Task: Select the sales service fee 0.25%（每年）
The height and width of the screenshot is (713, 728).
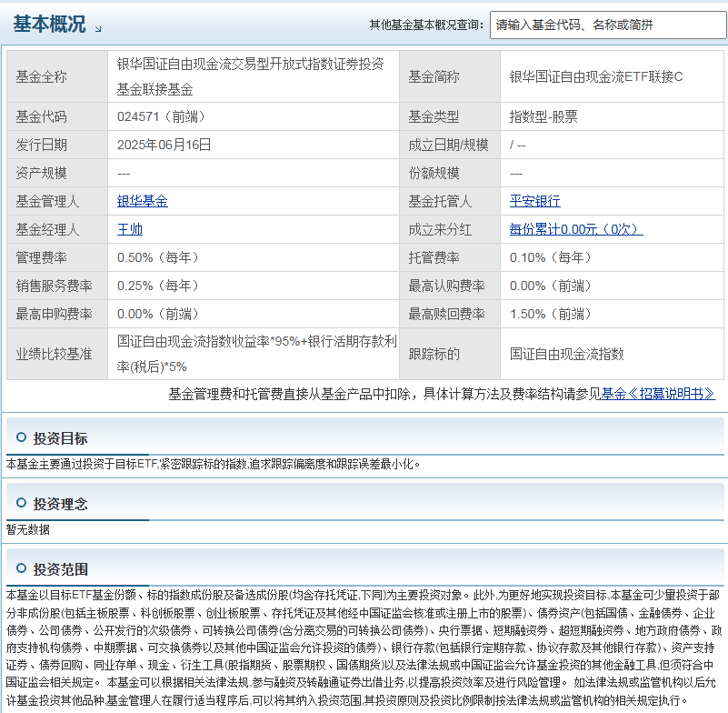Action: point(158,286)
